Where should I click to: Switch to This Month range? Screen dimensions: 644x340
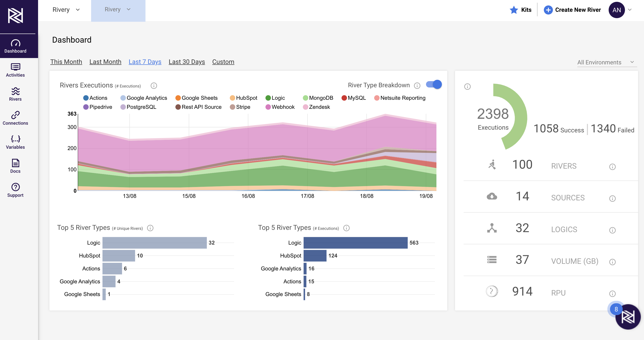66,62
